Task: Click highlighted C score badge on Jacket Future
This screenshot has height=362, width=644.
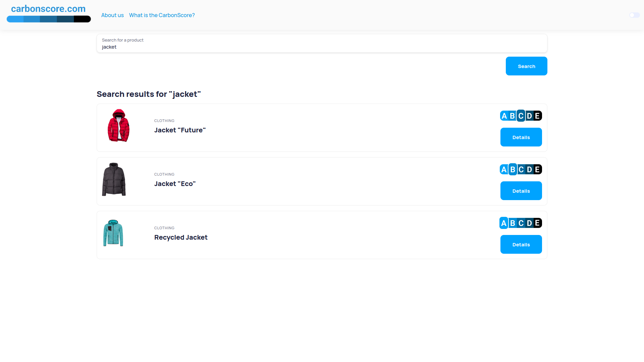Action: 521,116
